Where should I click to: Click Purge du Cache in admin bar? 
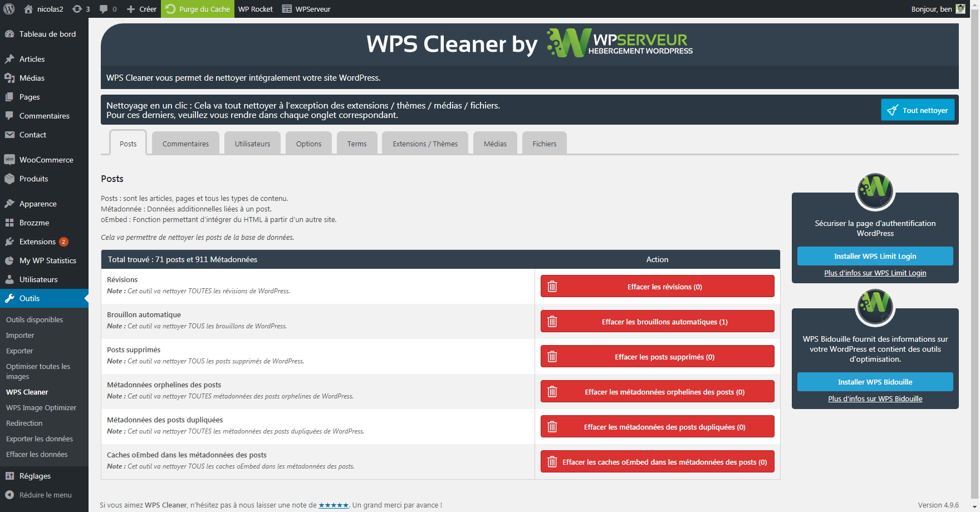[x=198, y=9]
